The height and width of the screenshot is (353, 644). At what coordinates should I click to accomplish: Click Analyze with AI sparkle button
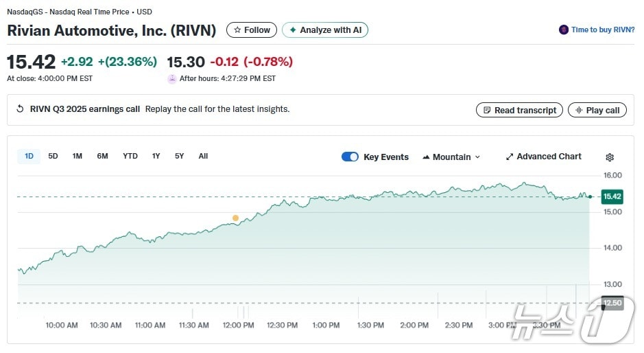coord(325,30)
